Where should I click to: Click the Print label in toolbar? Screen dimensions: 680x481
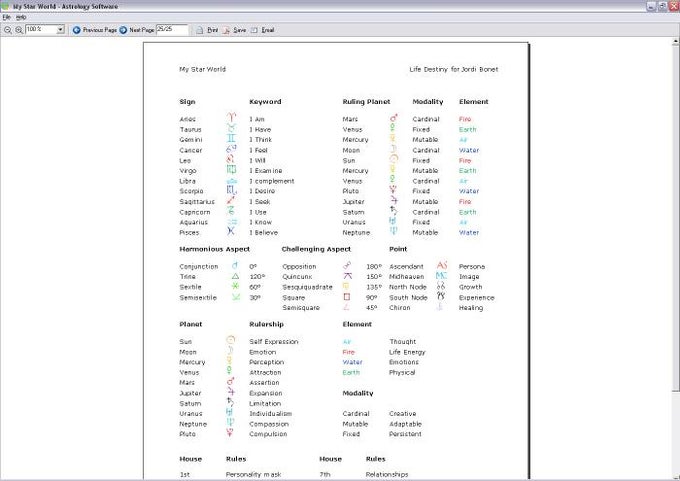coord(212,30)
